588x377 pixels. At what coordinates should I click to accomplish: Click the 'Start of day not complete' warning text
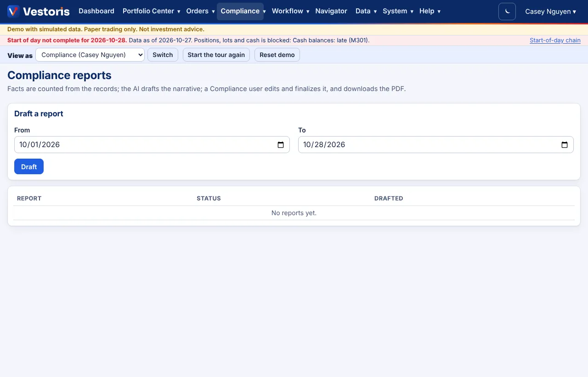67,40
